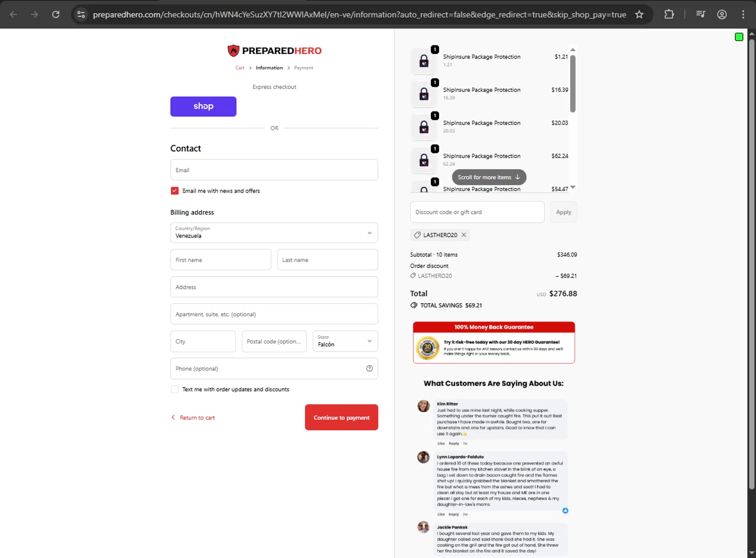Focus the Phone (optional) field
This screenshot has height=558, width=756.
[274, 368]
